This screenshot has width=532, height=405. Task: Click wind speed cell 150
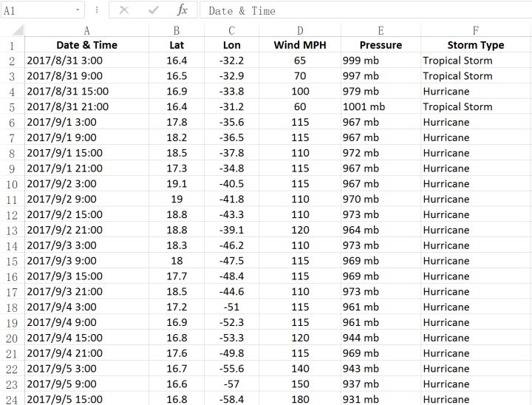pyautogui.click(x=300, y=384)
